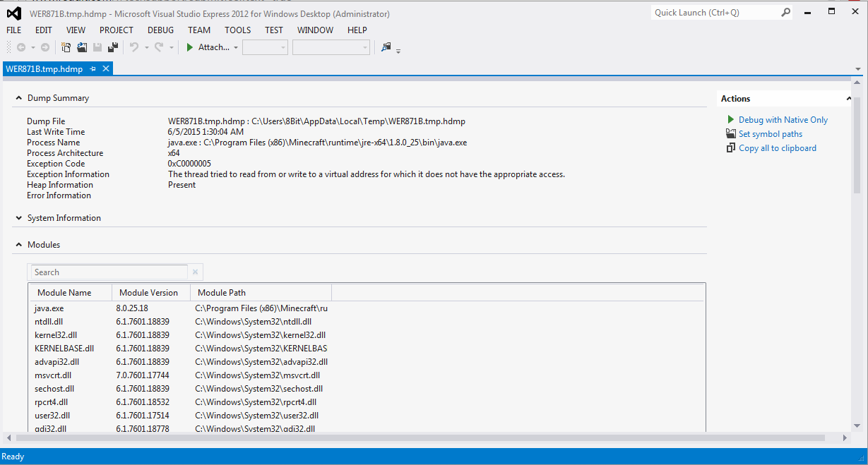Click the vertical scrollbar of the dump page
This screenshot has width=868, height=465.
(x=857, y=145)
